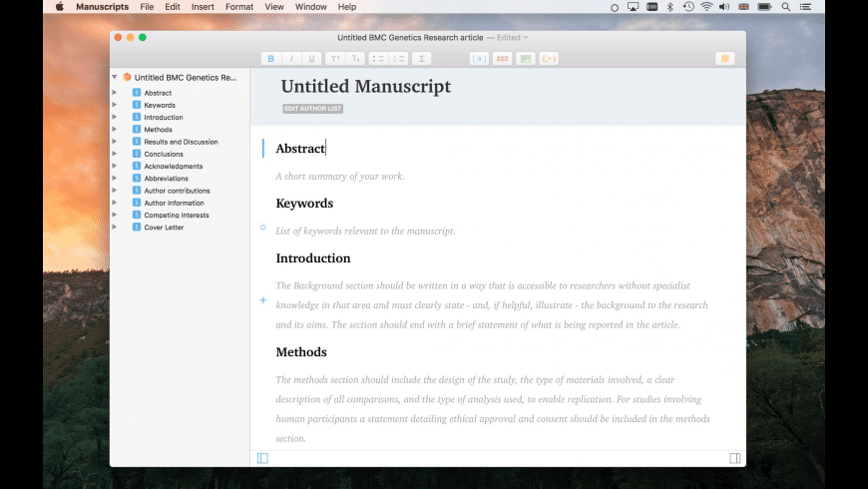Click the Keywords heading in the document
This screenshot has width=868, height=489.
(304, 204)
